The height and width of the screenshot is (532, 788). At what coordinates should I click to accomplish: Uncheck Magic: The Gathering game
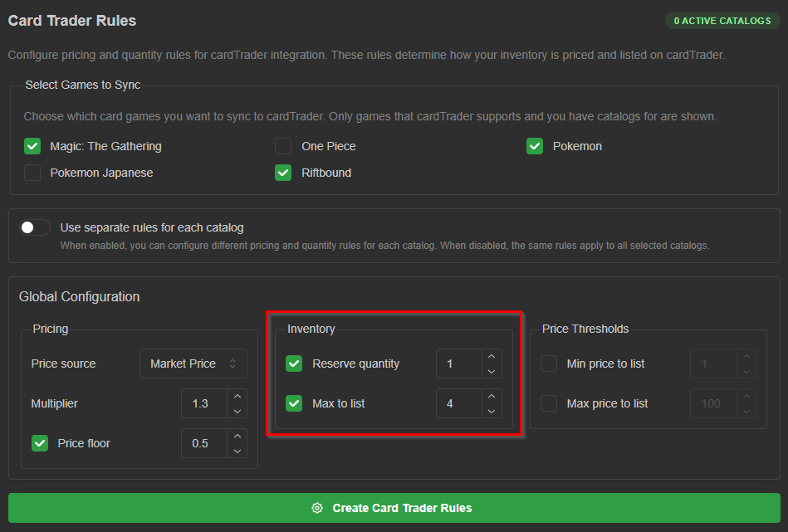(x=32, y=146)
